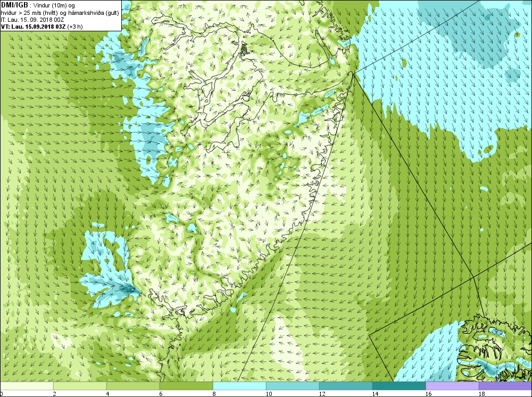Click the 4–6 m/s green legend swatch
Image resolution: width=532 pixels, height=397 pixels.
tap(133, 386)
